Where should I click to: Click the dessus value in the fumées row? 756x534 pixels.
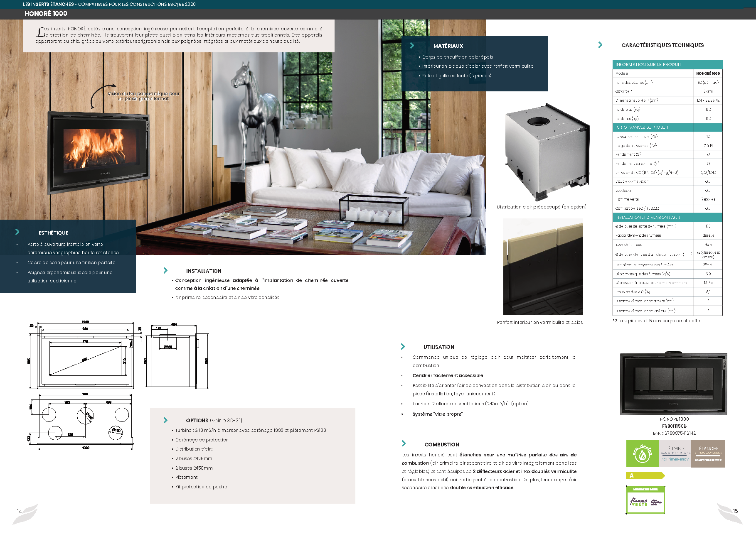pyautogui.click(x=708, y=235)
